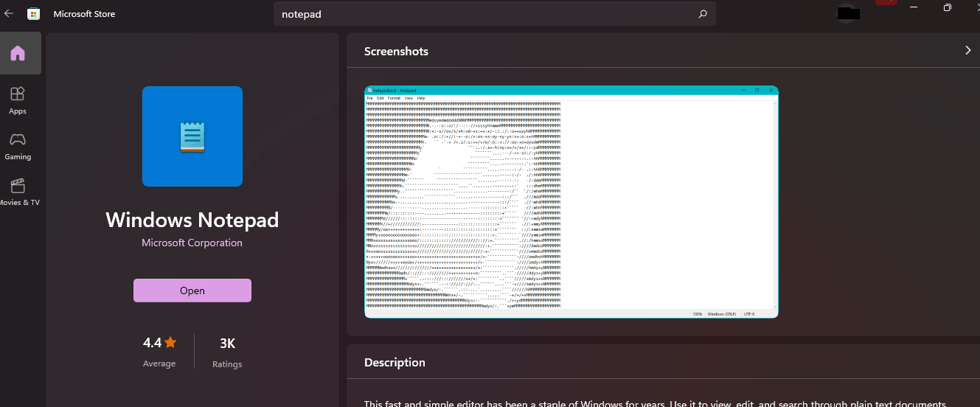Open the user profile avatar

[x=849, y=13]
